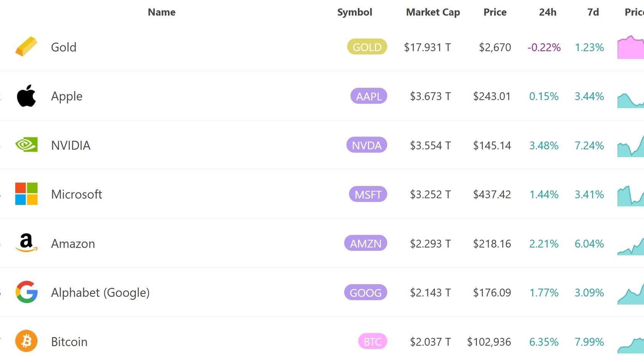Click the MSFT symbol badge
Screen dimensions: 644x362
click(x=368, y=194)
